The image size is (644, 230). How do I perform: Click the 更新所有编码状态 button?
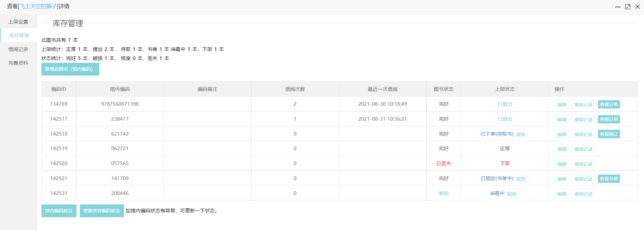pyautogui.click(x=102, y=211)
